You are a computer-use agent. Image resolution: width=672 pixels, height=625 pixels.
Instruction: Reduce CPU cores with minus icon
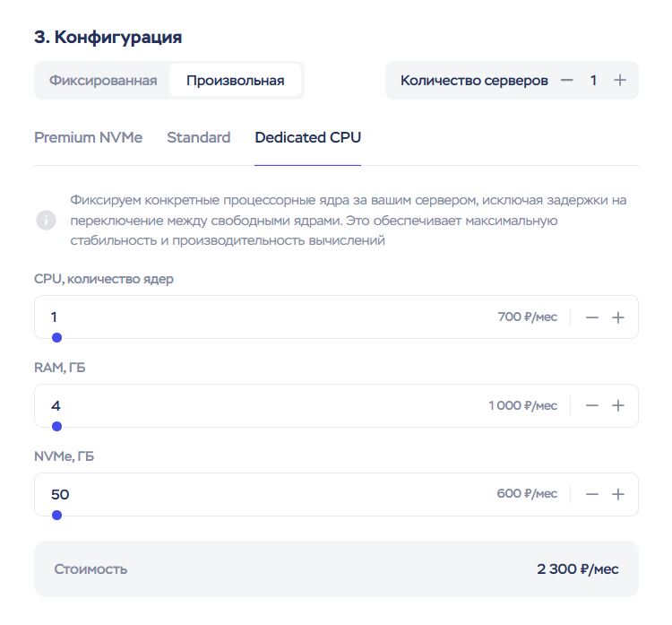tap(591, 317)
